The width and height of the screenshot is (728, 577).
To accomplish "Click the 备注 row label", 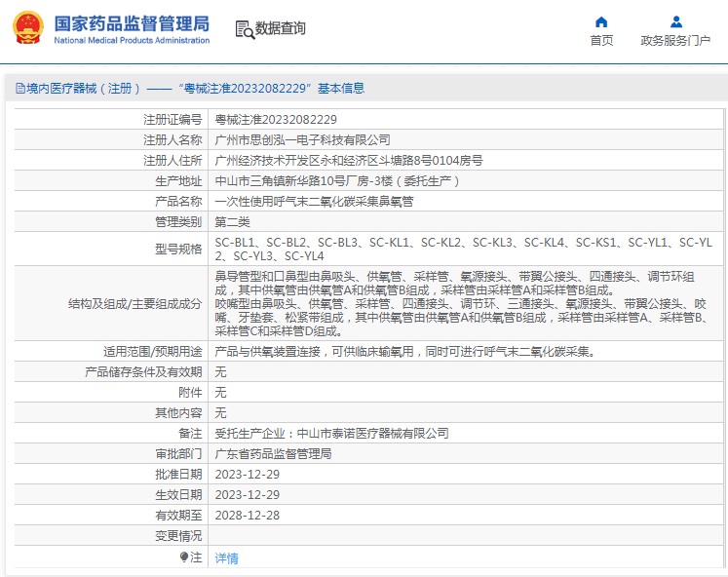I will click(190, 434).
